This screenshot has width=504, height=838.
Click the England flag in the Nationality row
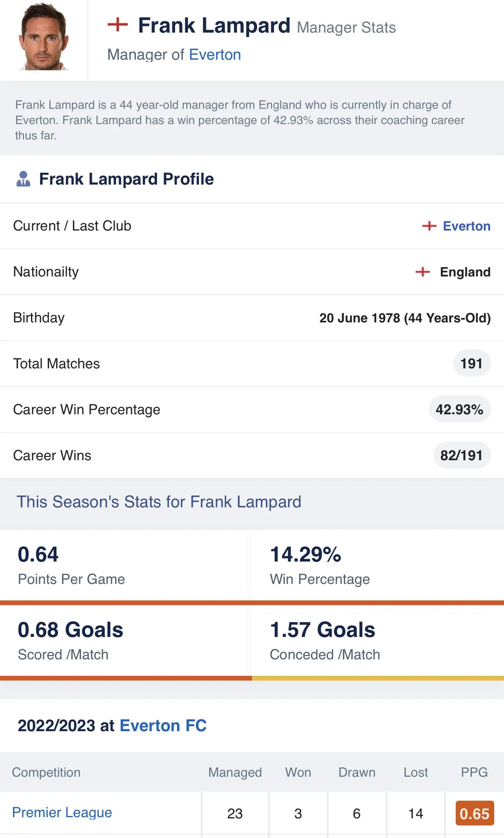point(422,272)
